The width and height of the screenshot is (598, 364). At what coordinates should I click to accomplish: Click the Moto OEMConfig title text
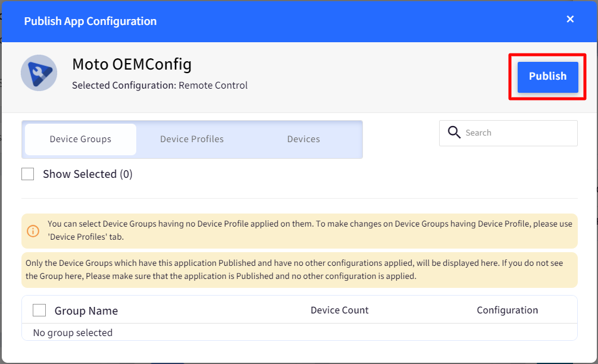pyautogui.click(x=132, y=64)
